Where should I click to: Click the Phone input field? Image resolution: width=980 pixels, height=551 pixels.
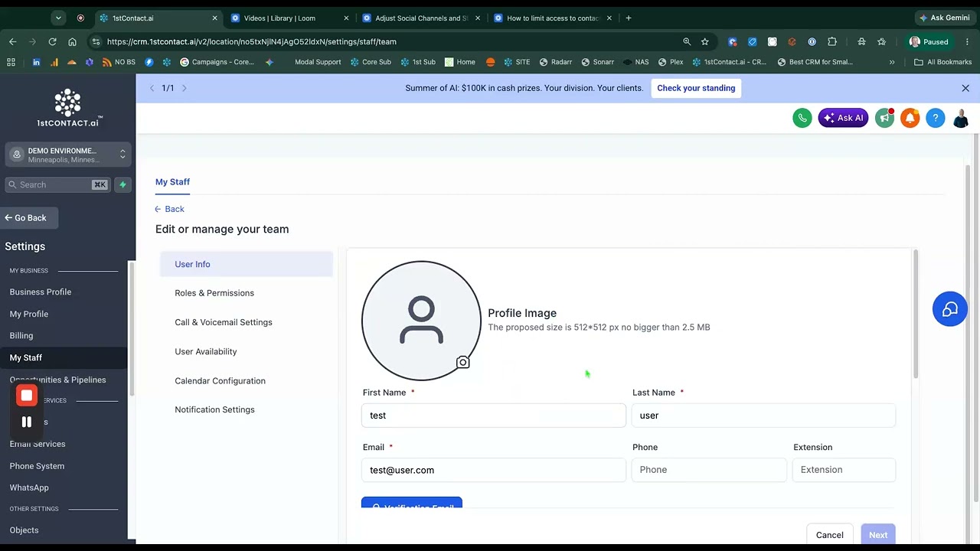[x=709, y=470]
